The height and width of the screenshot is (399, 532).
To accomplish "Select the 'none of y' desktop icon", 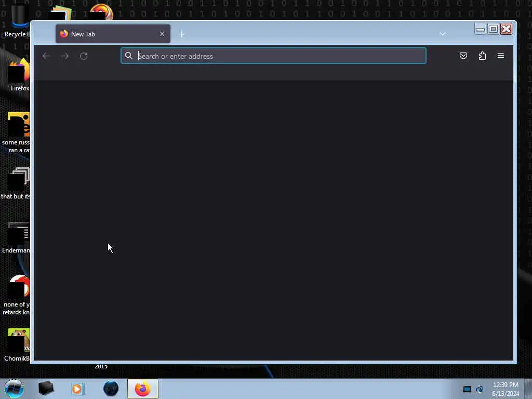I will click(16, 295).
